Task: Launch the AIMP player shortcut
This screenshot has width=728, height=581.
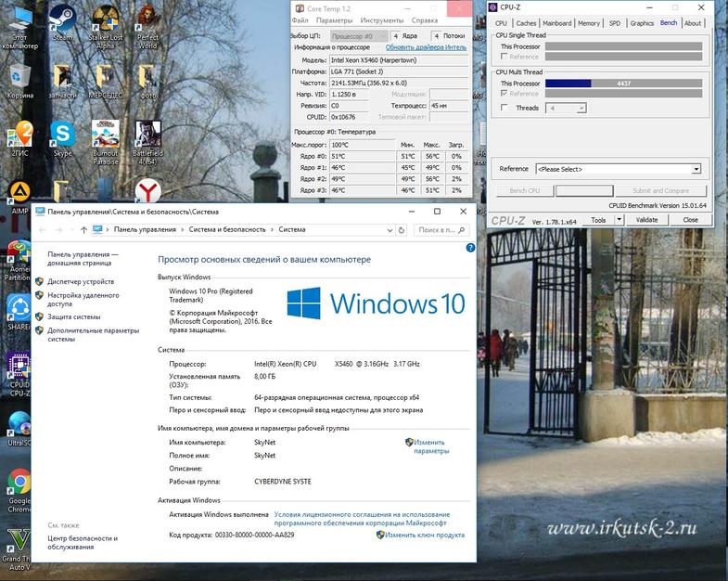Action: 19,198
